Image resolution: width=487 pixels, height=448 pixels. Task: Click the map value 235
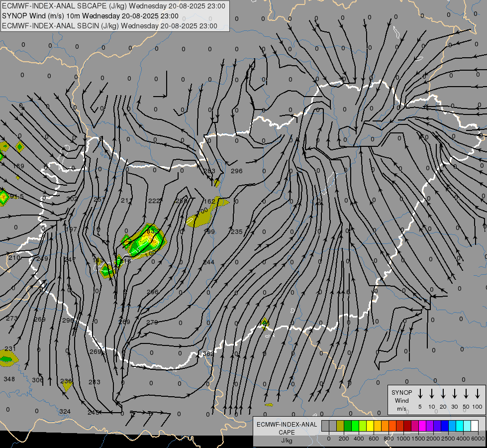point(237,231)
